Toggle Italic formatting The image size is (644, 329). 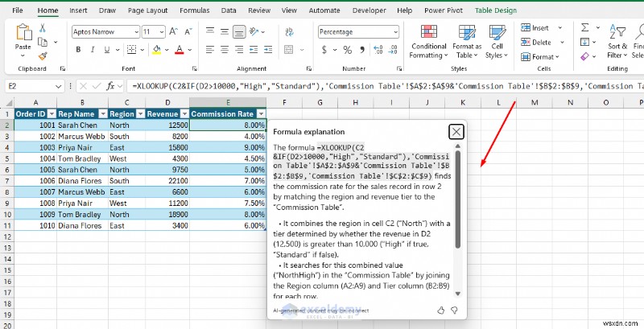[93, 50]
